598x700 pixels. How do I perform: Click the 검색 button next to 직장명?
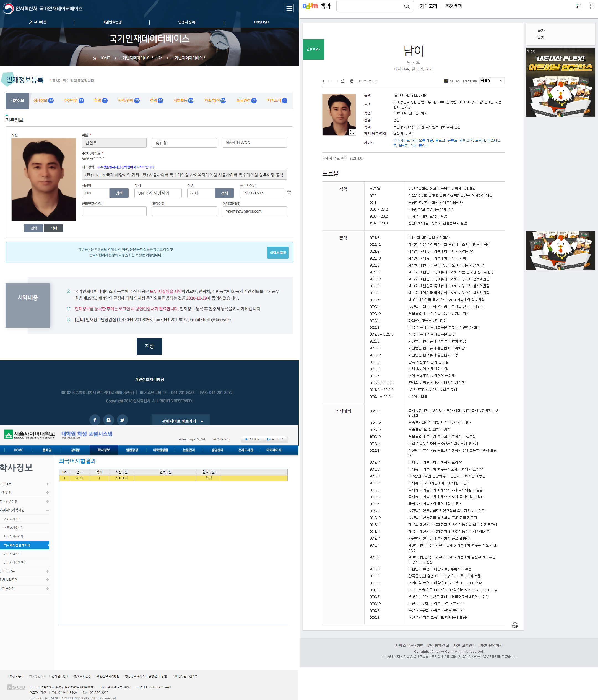pos(119,193)
